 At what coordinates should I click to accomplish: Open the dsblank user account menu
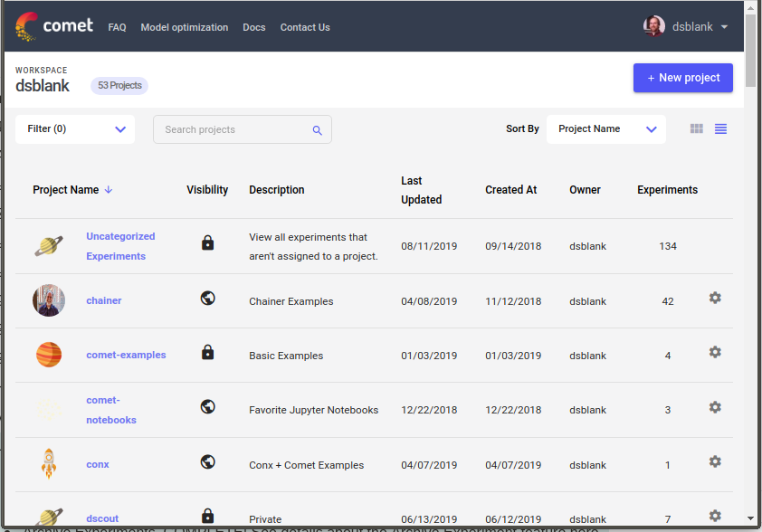(685, 27)
